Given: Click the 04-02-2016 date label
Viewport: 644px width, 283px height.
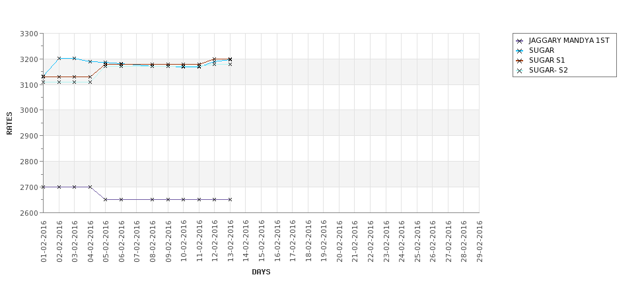Looking at the screenshot, I should coord(90,241).
